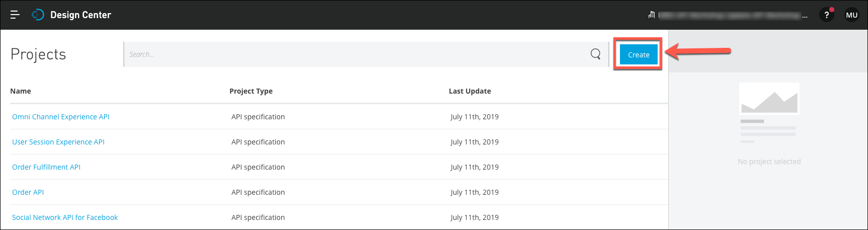Viewport: 868px width, 230px height.
Task: Select the Order API row's project type
Action: pos(258,192)
